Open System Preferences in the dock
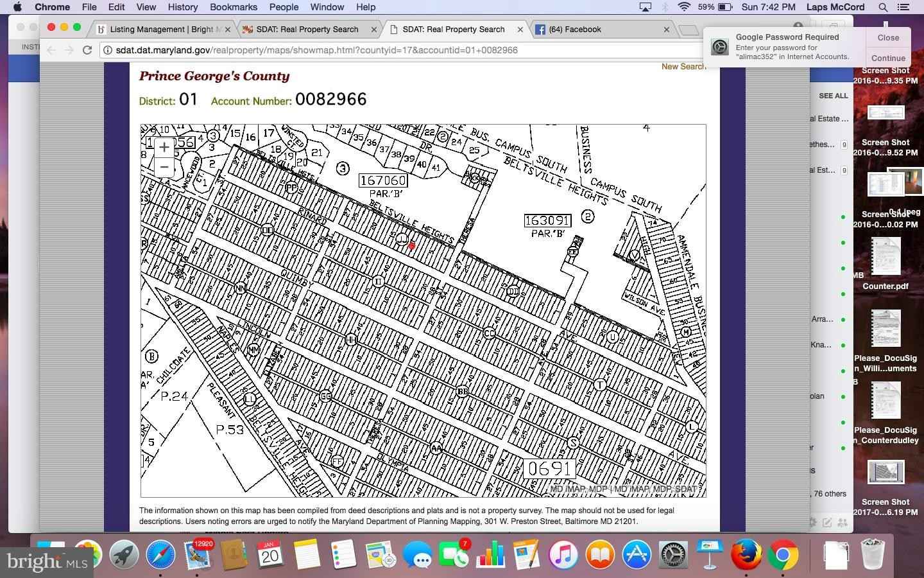The image size is (924, 578). 672,554
